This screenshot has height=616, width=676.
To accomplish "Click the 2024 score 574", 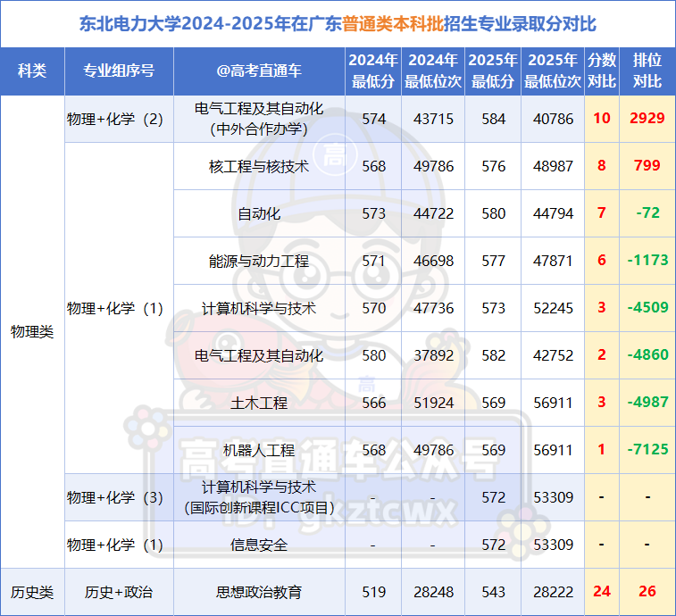I will coord(374,119).
